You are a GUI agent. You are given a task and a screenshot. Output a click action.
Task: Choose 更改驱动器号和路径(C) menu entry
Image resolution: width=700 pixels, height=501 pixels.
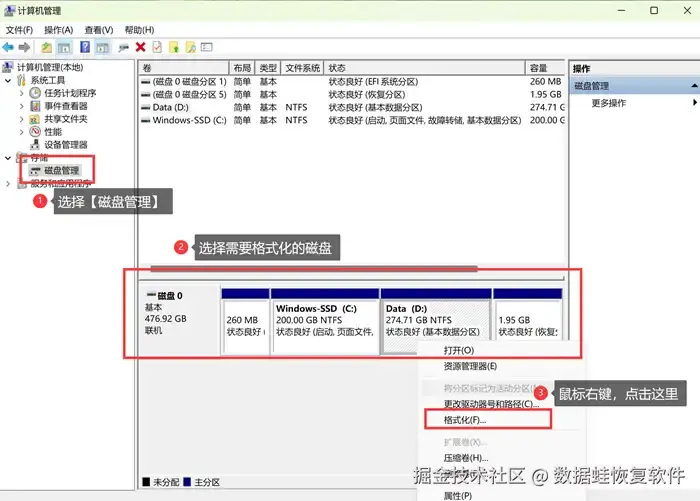[x=491, y=404]
